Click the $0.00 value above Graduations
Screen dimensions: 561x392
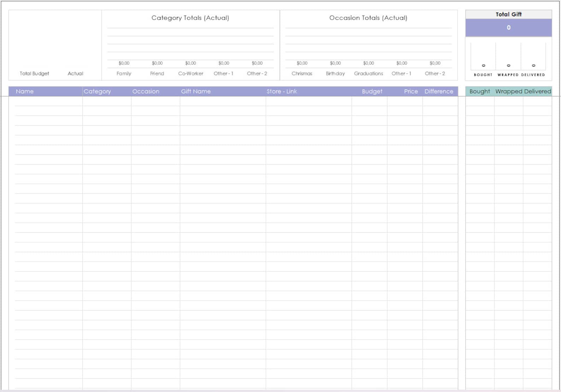368,63
